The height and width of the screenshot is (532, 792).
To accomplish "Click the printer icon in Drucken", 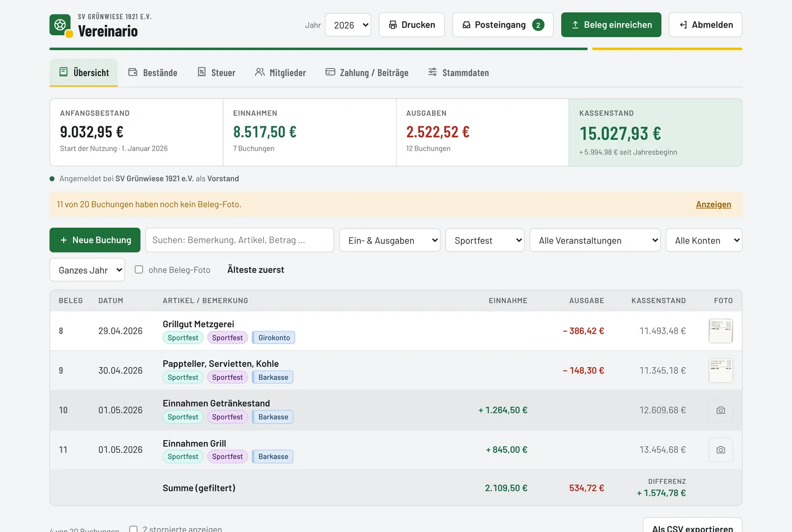I will tap(393, 25).
